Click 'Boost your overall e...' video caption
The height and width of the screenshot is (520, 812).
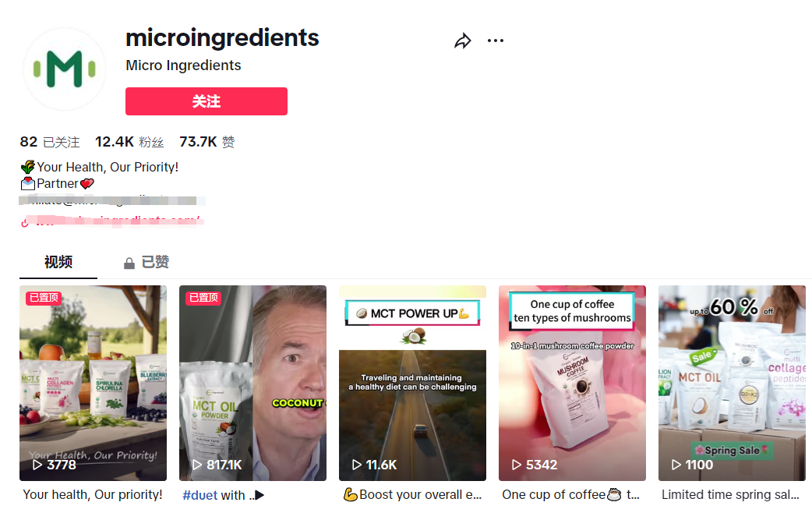(x=412, y=495)
